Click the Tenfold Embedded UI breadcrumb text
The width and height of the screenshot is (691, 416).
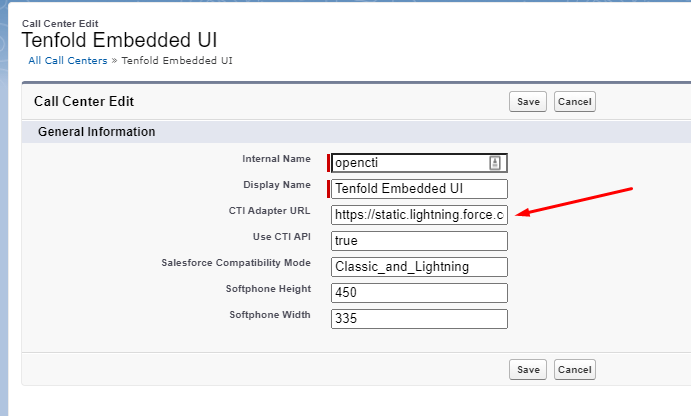click(177, 60)
